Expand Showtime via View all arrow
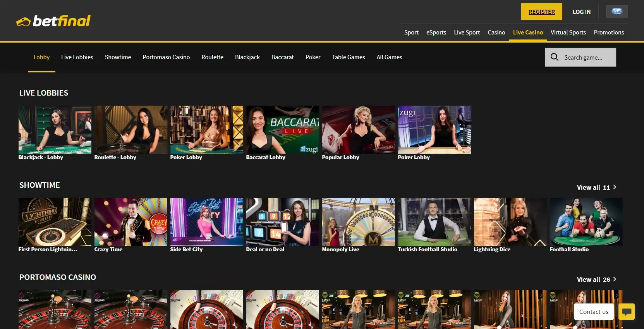 coord(615,187)
